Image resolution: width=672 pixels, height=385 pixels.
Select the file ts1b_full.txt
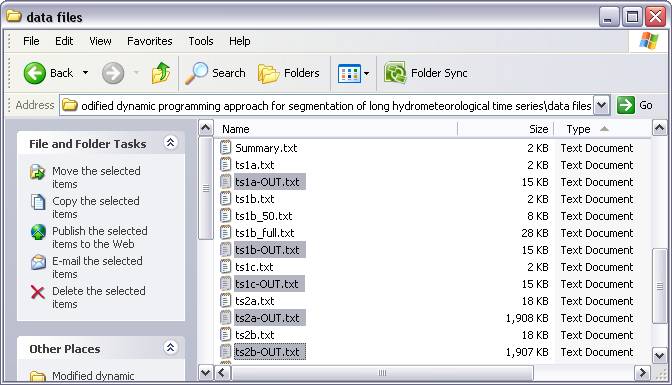tap(264, 233)
